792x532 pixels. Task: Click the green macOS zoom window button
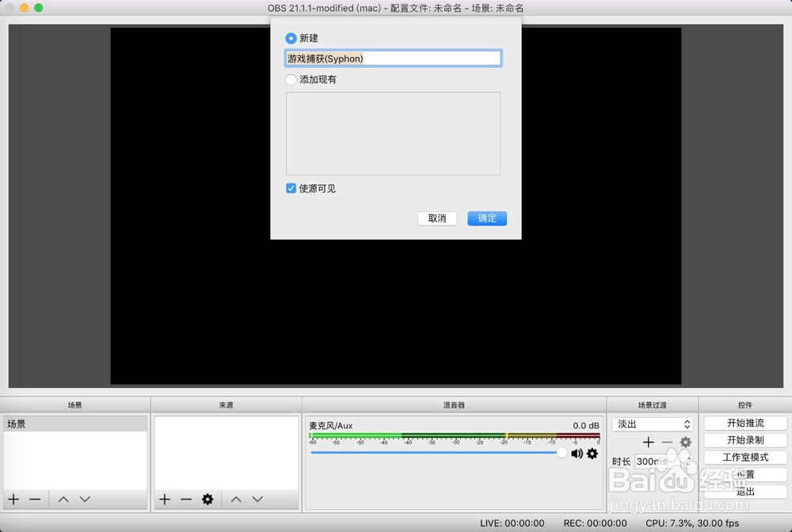click(x=38, y=8)
